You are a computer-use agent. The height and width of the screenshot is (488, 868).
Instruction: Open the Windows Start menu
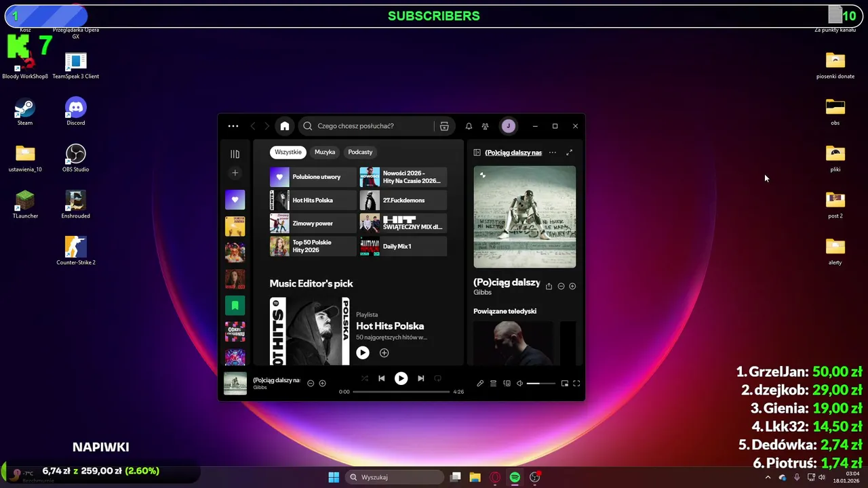point(334,477)
